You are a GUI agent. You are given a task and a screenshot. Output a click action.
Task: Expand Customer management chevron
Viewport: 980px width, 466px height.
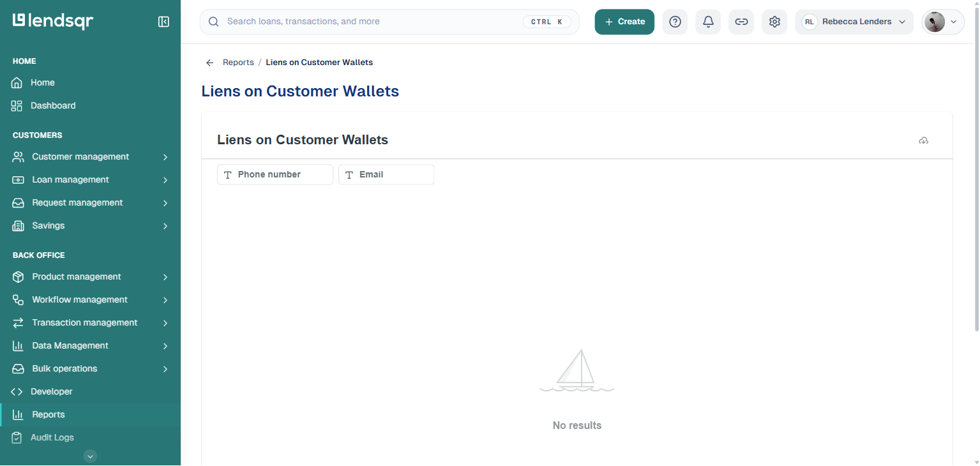[165, 157]
